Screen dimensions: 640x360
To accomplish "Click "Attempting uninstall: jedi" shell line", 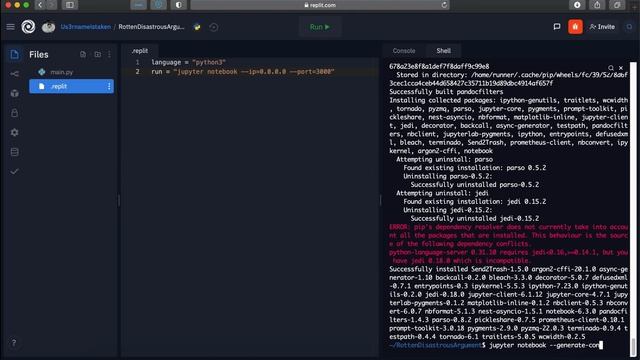I will (442, 193).
